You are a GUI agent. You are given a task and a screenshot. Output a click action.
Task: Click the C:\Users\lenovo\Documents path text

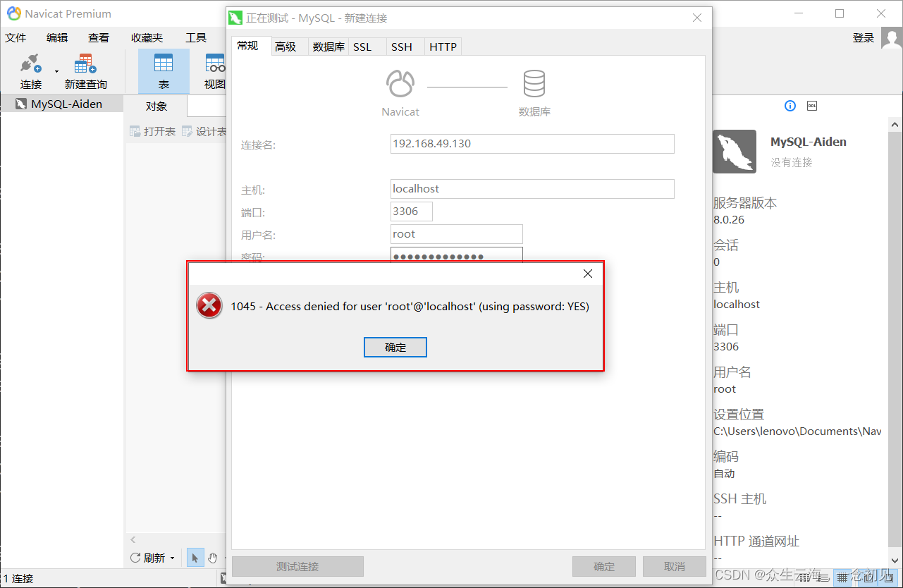[797, 431]
